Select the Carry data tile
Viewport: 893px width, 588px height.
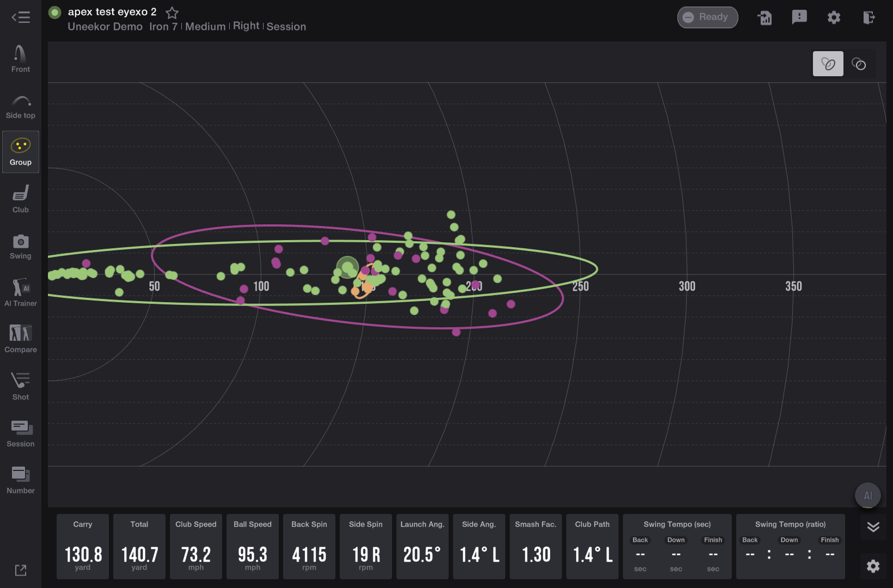tap(83, 546)
